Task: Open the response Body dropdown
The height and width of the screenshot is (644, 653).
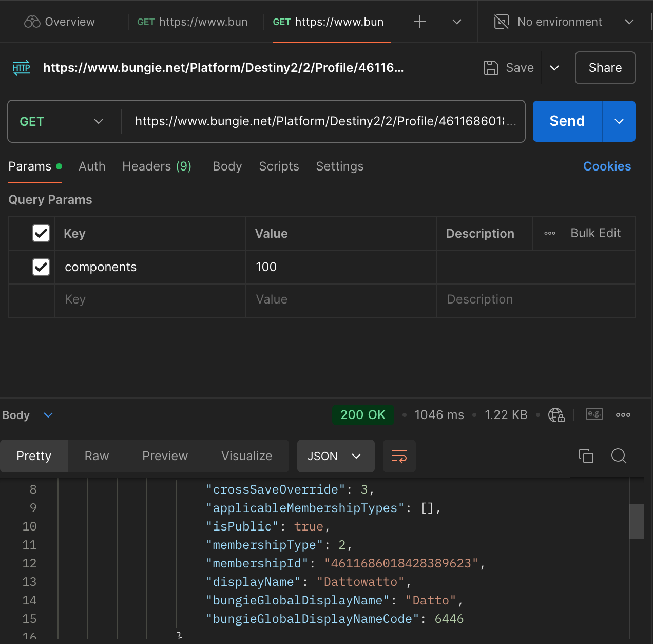Action: pos(28,415)
